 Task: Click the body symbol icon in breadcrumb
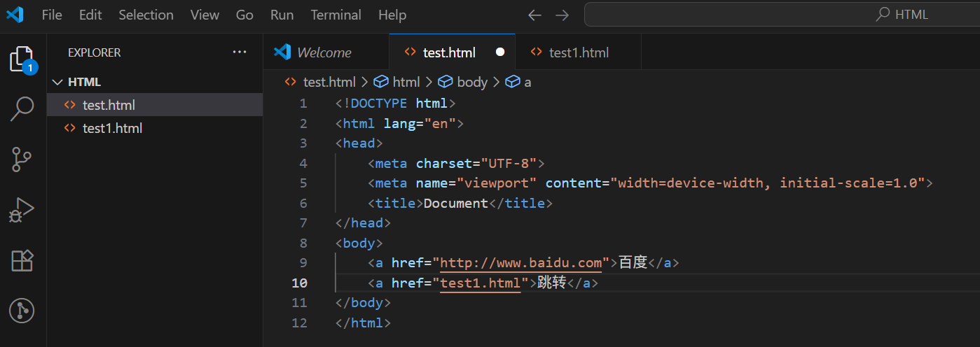[446, 82]
